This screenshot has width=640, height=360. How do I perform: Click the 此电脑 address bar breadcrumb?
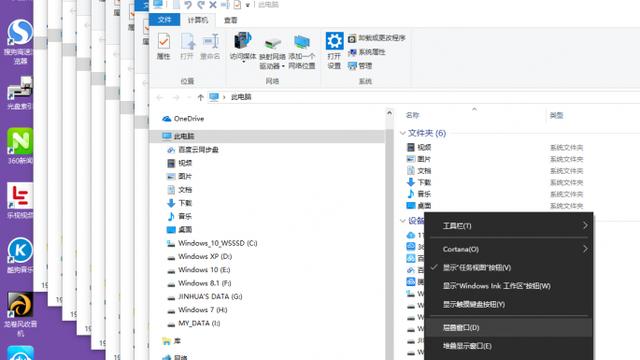coord(241,97)
